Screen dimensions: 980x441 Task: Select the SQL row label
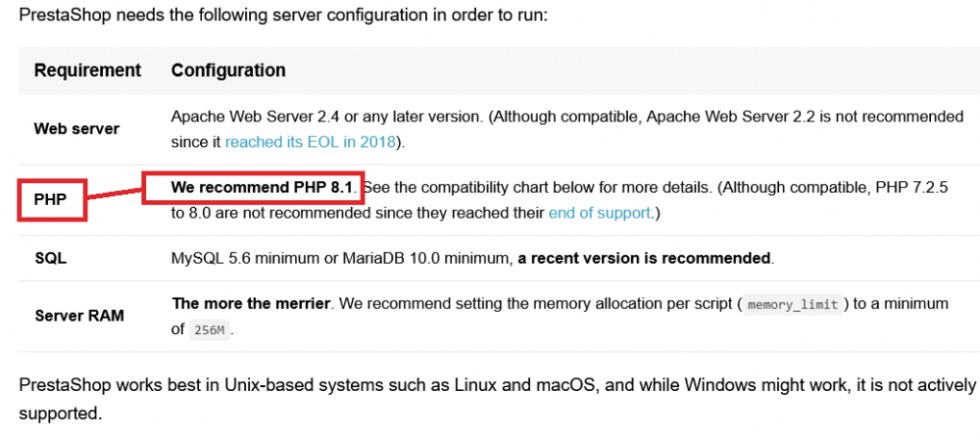tap(50, 259)
